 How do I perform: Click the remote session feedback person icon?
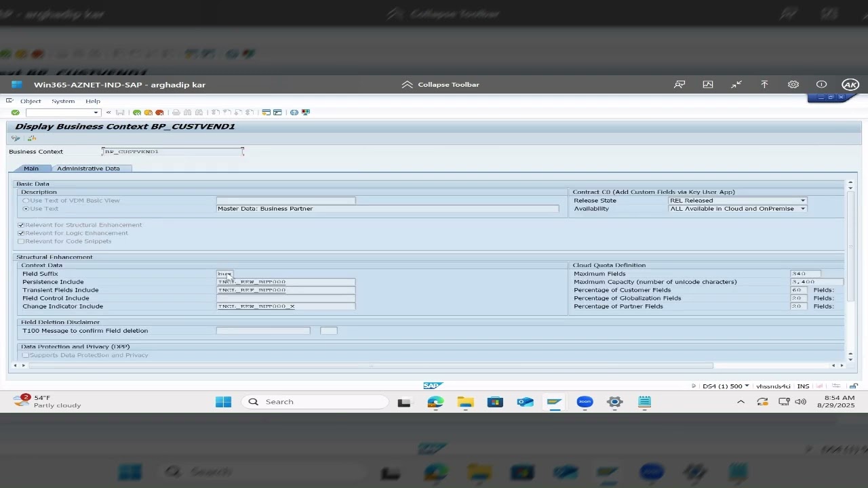(x=679, y=85)
